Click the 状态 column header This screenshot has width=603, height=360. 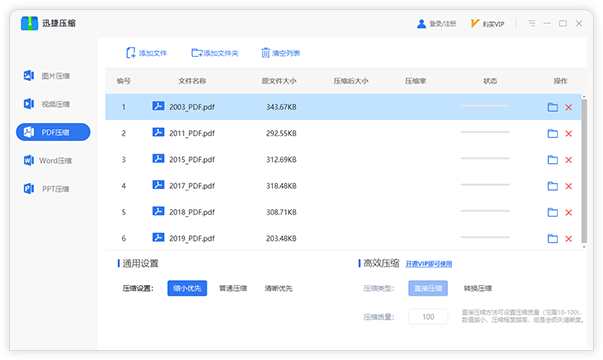pos(490,81)
